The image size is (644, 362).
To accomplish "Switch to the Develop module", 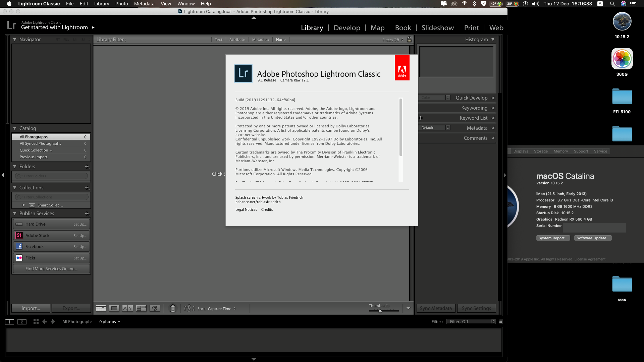I will pyautogui.click(x=347, y=28).
